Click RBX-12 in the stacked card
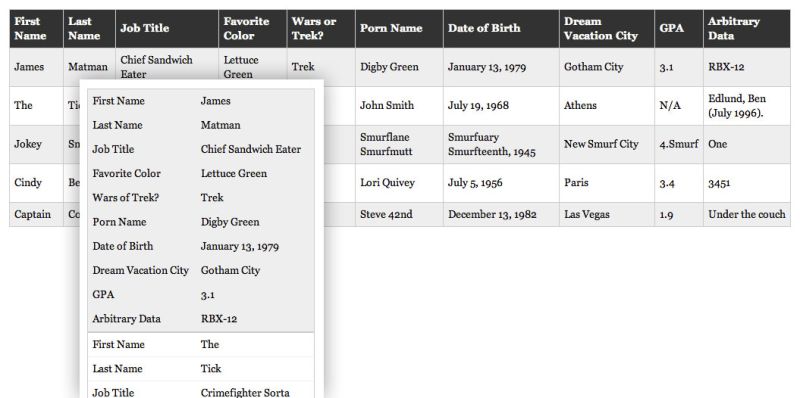 (219, 319)
